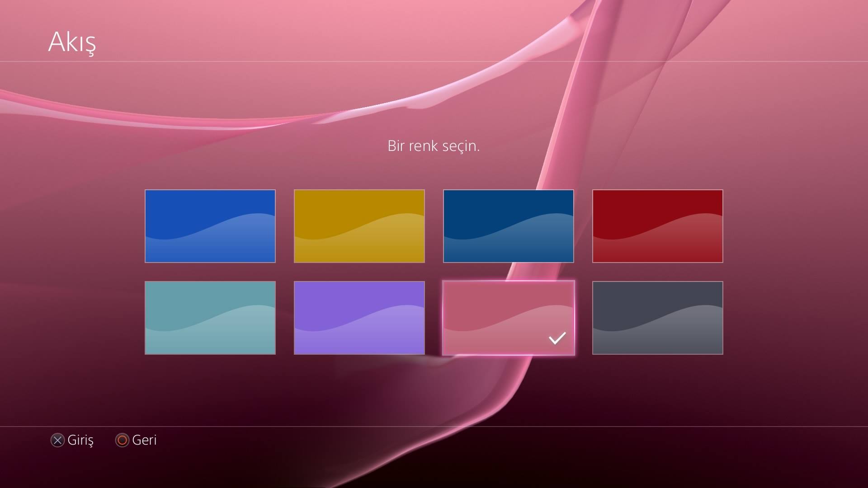Choose the gold yellow color swatch
This screenshot has height=488, width=868.
tap(359, 226)
